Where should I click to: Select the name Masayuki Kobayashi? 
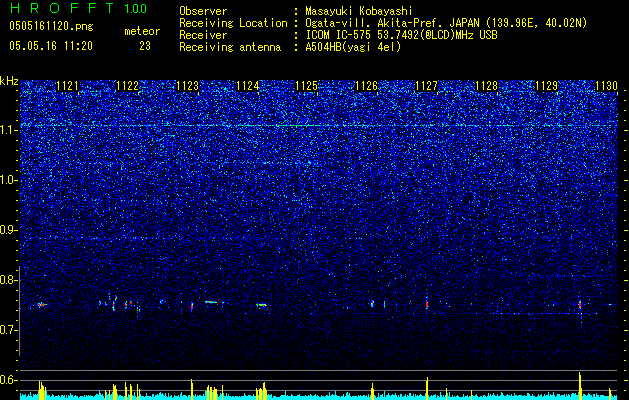click(359, 11)
